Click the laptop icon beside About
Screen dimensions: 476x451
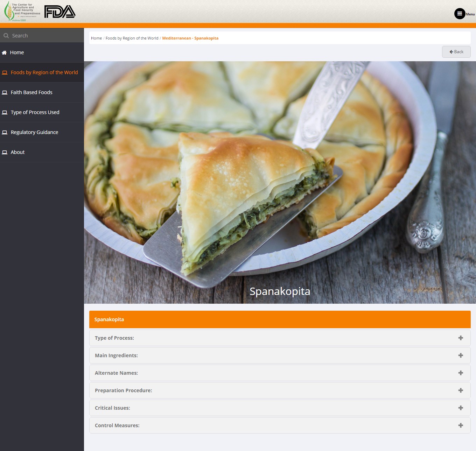point(5,152)
